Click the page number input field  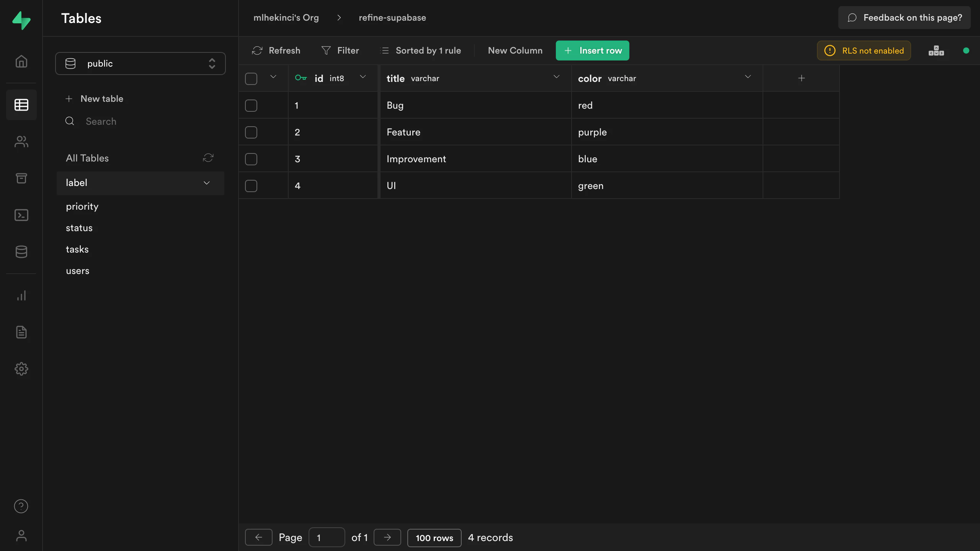coord(326,538)
